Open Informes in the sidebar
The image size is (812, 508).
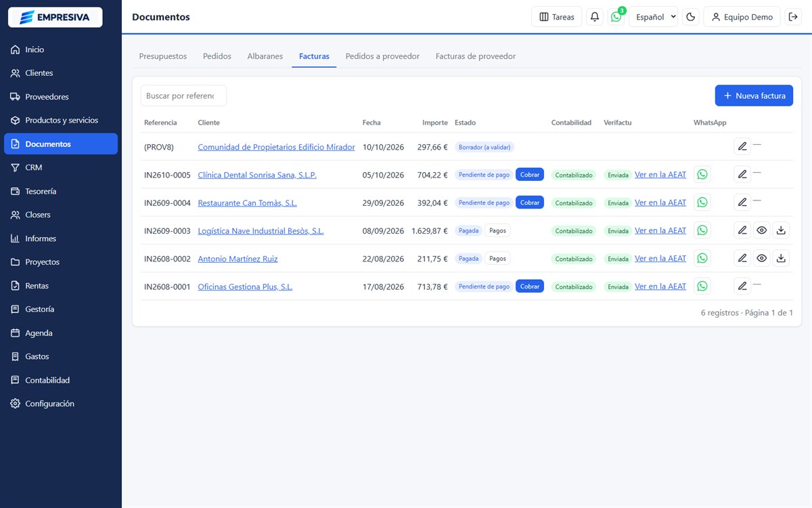point(61,238)
